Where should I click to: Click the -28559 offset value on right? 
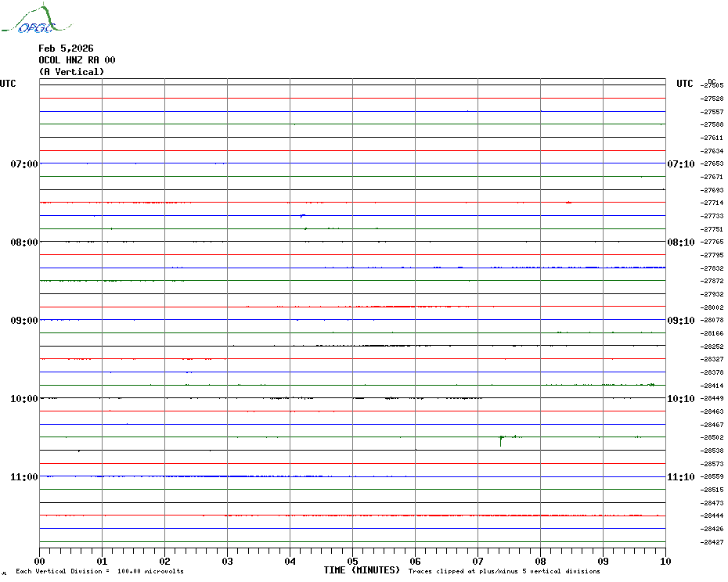[x=712, y=476]
